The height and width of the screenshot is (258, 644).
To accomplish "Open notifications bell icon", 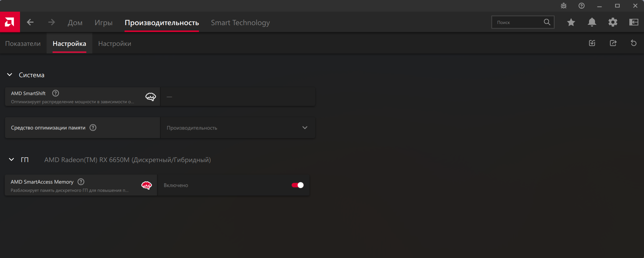I will click(592, 22).
